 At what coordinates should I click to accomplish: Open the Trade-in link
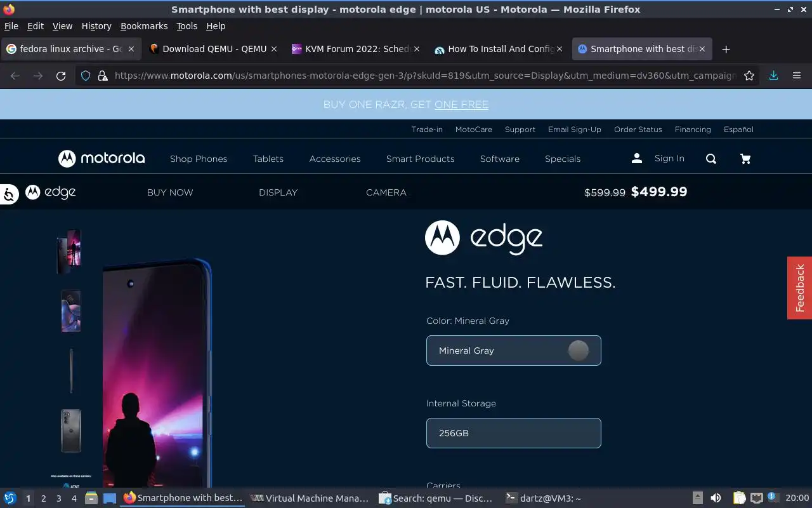click(427, 129)
